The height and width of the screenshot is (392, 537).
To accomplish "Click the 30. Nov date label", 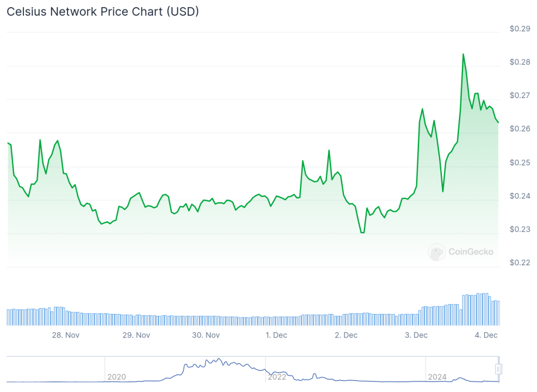I will [206, 335].
